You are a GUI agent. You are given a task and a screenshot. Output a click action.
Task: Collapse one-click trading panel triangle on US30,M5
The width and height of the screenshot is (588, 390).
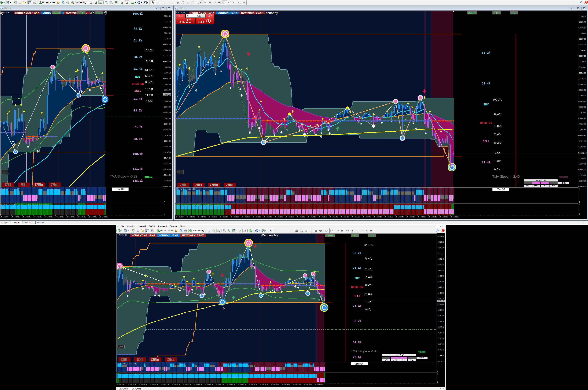click(x=177, y=13)
